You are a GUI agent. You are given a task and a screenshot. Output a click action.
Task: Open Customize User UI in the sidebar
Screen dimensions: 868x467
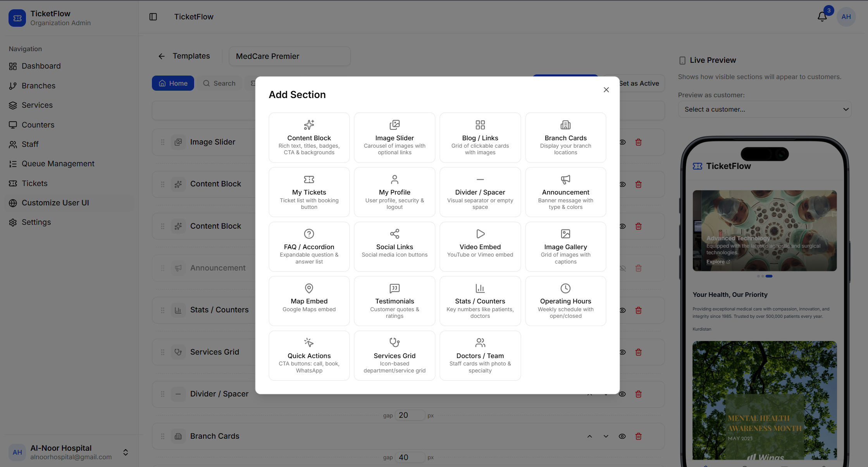[x=54, y=203]
